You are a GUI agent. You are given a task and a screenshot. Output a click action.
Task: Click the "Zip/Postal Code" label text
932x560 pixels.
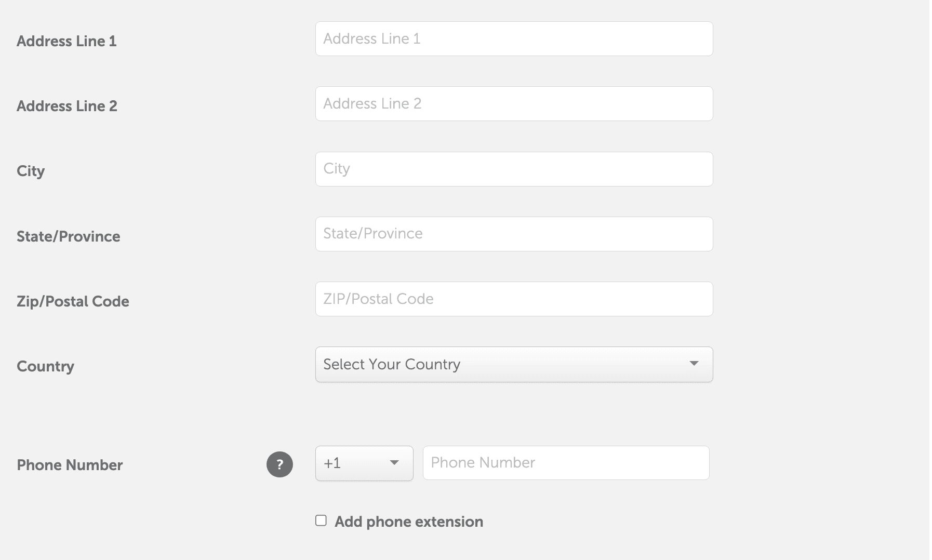[73, 301]
